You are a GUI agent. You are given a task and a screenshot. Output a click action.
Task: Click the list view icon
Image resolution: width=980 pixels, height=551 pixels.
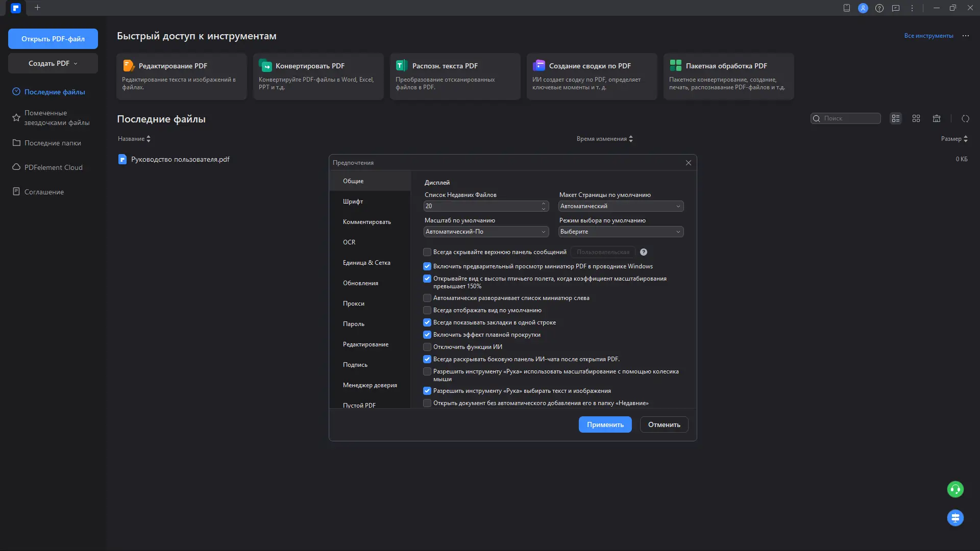[x=896, y=118]
